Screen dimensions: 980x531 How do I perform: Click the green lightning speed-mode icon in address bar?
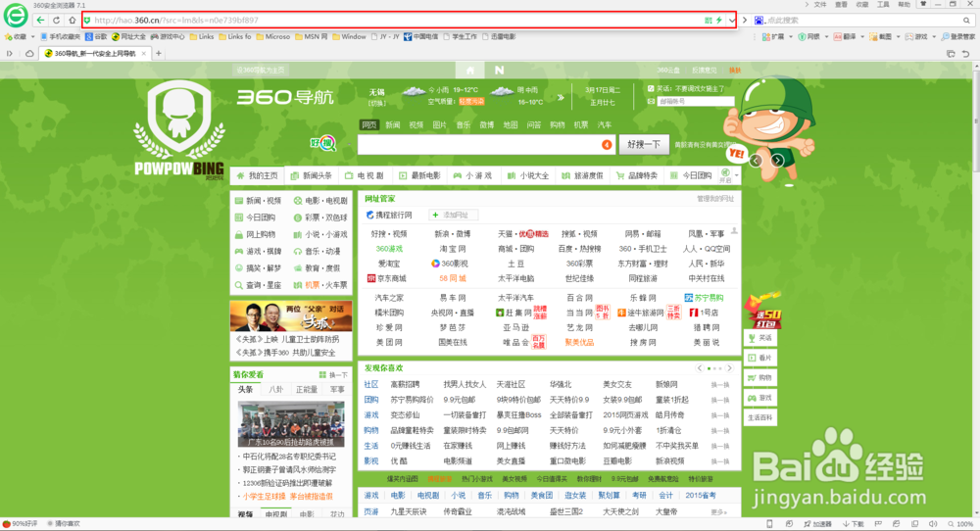pos(719,20)
